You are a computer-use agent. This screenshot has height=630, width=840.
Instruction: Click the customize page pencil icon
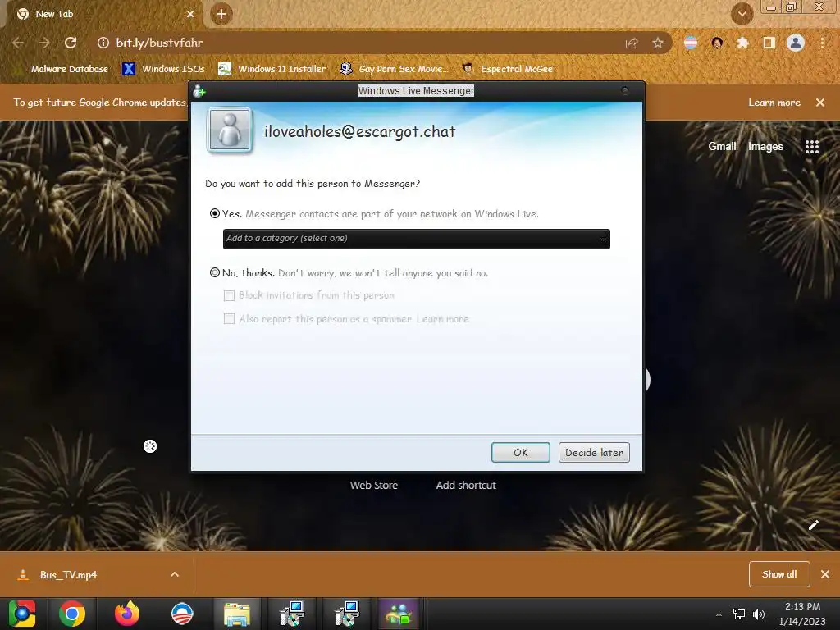pos(814,525)
